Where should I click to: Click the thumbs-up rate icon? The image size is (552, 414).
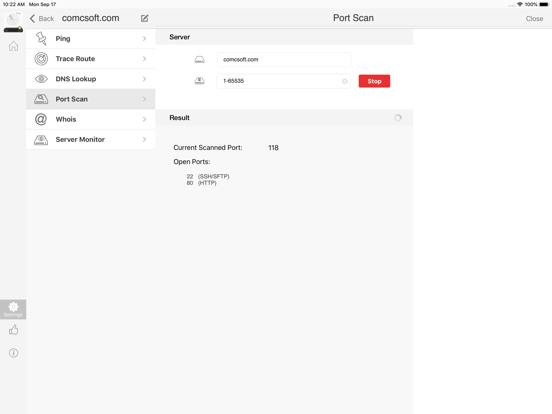pos(13,330)
